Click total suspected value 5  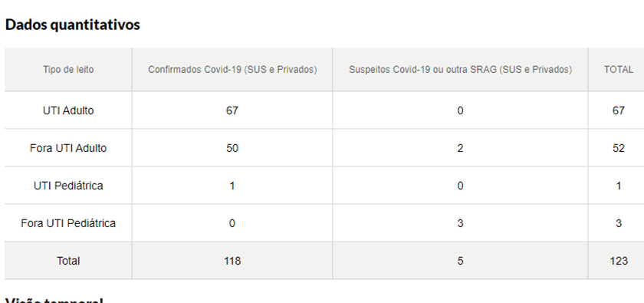click(x=460, y=261)
